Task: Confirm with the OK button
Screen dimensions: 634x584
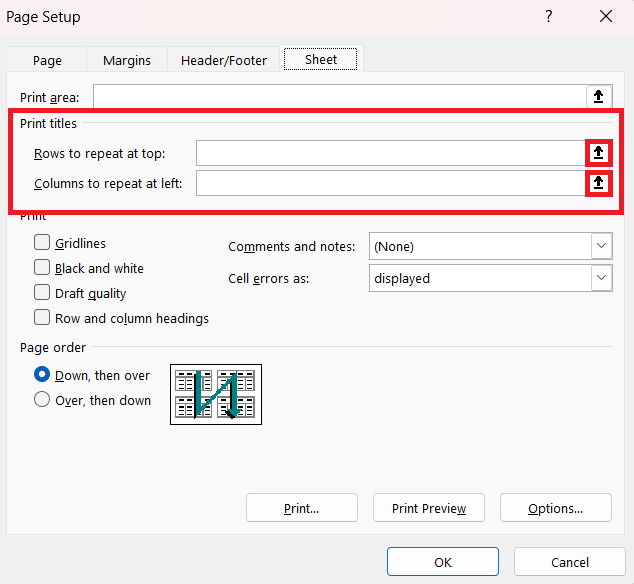Action: (443, 562)
